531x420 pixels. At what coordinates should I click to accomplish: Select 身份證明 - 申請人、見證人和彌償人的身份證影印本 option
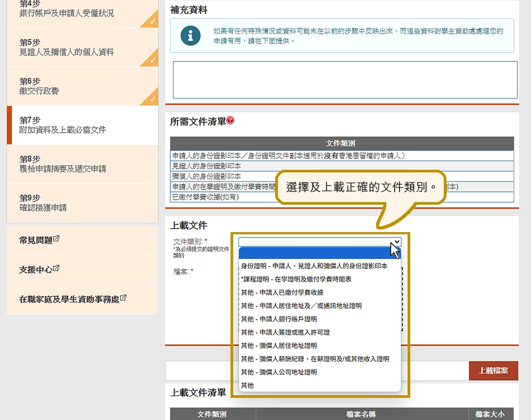pos(314,266)
